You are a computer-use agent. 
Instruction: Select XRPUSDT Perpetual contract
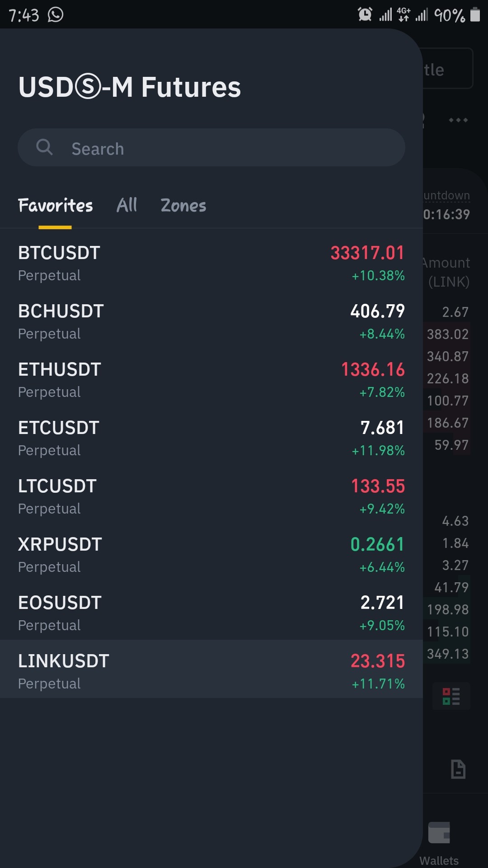(x=211, y=555)
